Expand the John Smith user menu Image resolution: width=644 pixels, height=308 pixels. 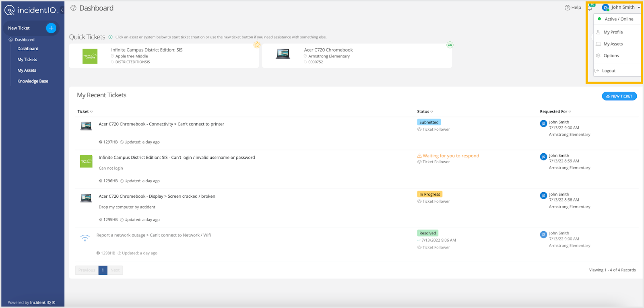622,7
